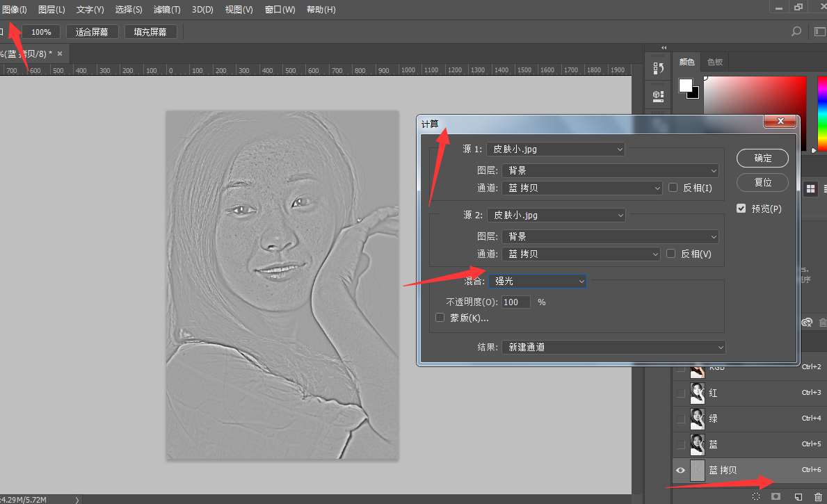Screen dimensions: 827x504
Task: Click the cloud sync status icon
Action: (807, 322)
